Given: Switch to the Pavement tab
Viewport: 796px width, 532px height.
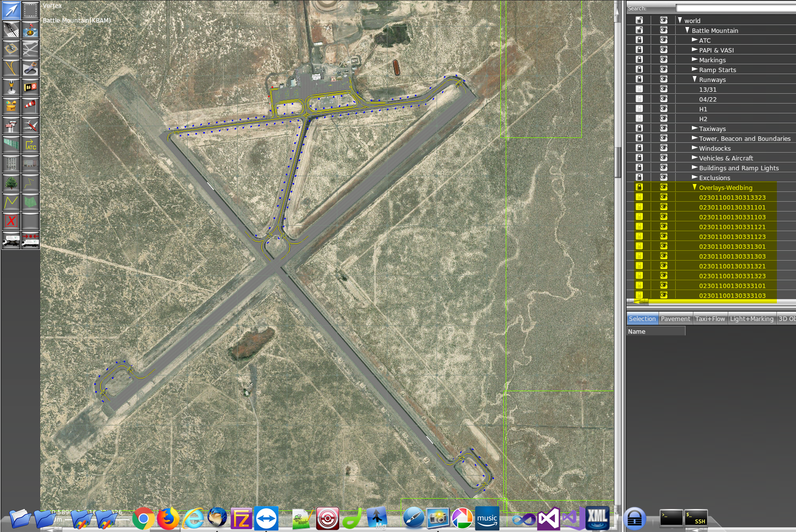Looking at the screenshot, I should coord(675,319).
